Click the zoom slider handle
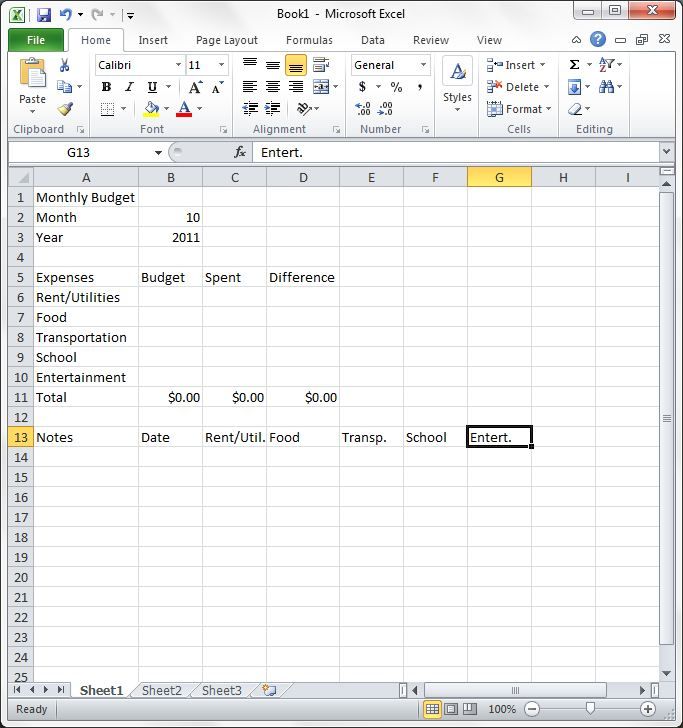The height and width of the screenshot is (728, 683). tap(590, 708)
